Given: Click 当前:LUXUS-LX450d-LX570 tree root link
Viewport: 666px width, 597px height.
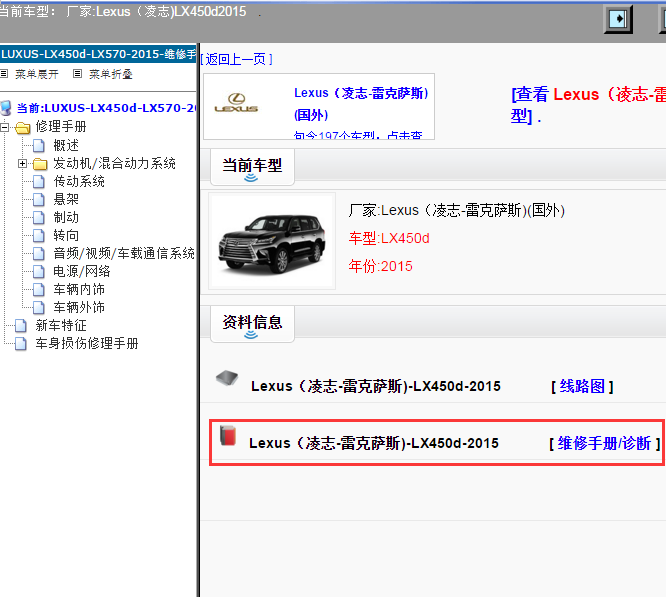Looking at the screenshot, I should pos(106,108).
